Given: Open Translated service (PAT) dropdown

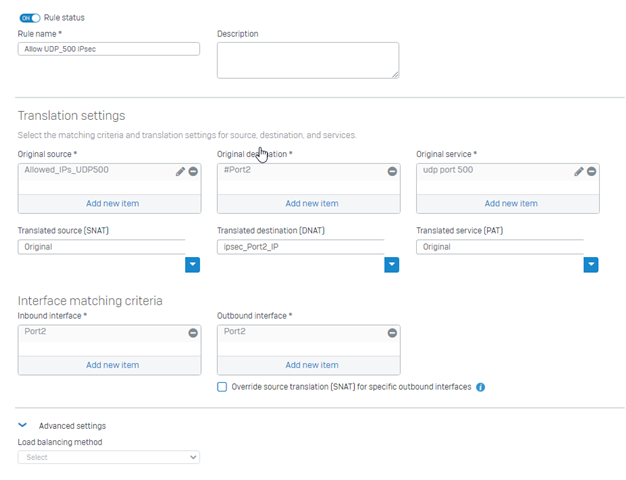Looking at the screenshot, I should click(x=591, y=264).
